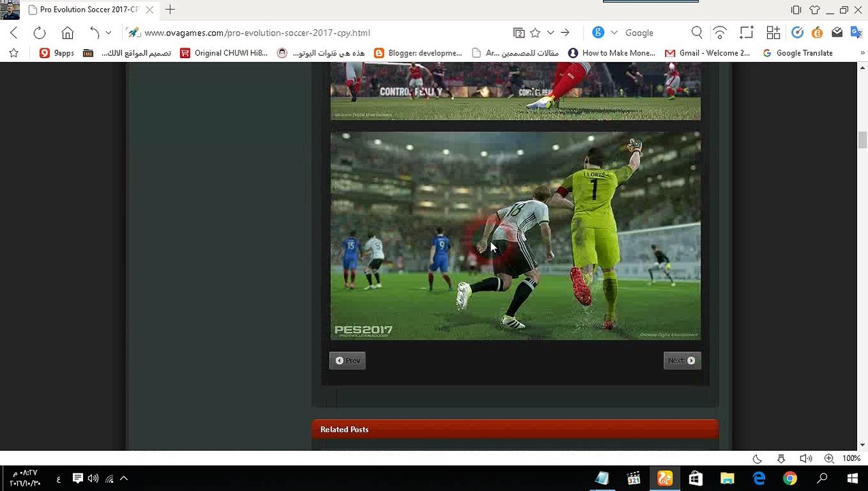Open Microsoft Edge from the taskbar
Screen dimensions: 868x491
pyautogui.click(x=759, y=479)
